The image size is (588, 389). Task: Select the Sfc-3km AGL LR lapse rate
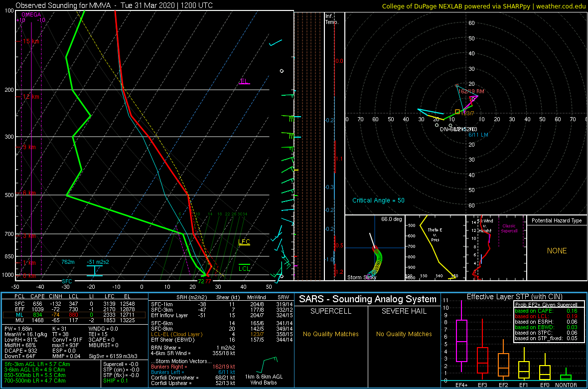(37, 364)
